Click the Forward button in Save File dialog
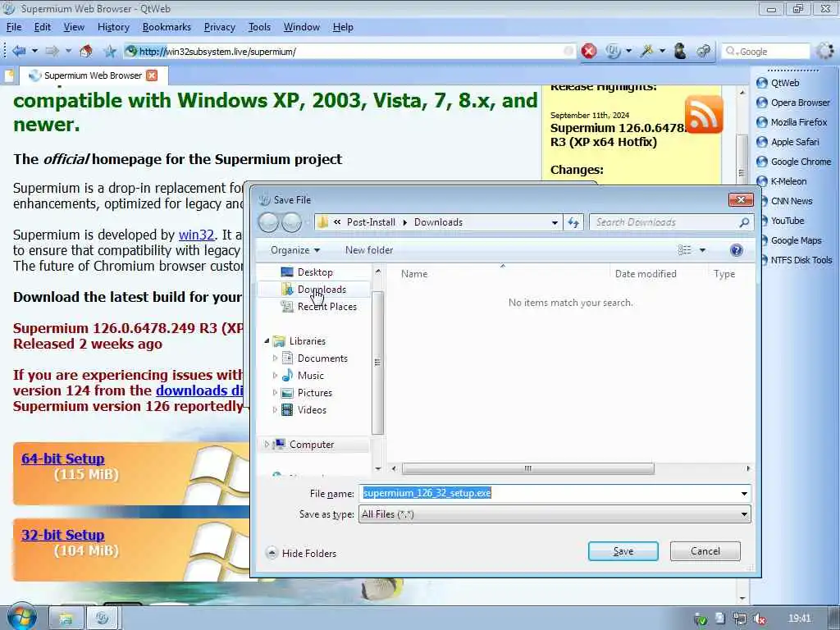Viewport: 840px width, 630px height. 292,222
